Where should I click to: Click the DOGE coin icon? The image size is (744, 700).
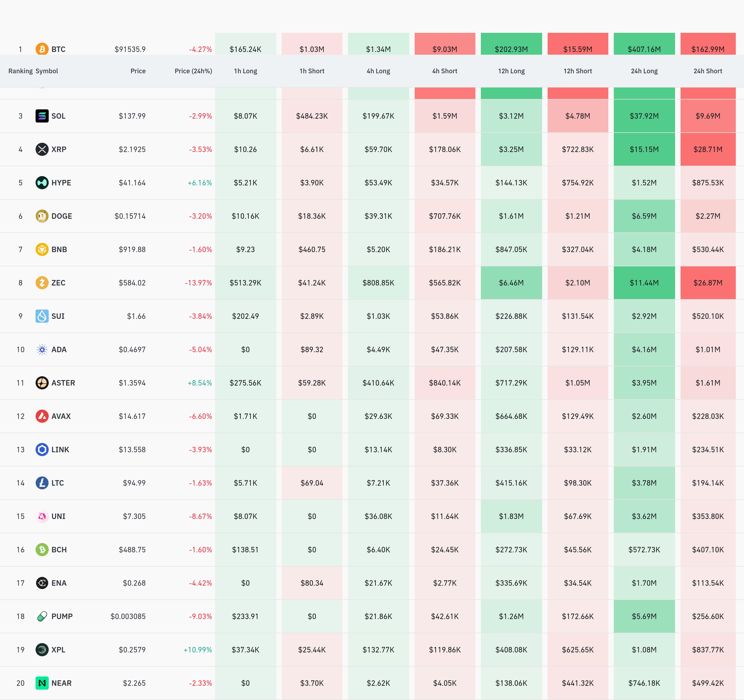tap(42, 216)
